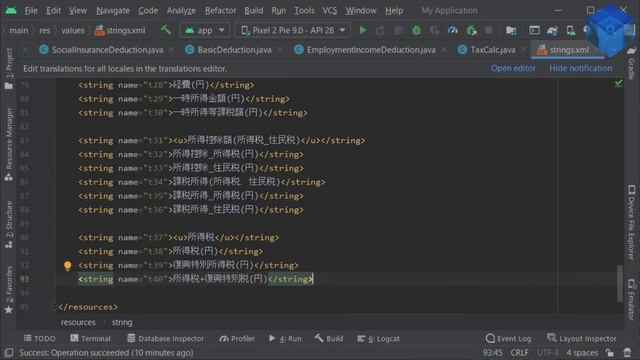Open the Device Manager phone icon

[571, 30]
